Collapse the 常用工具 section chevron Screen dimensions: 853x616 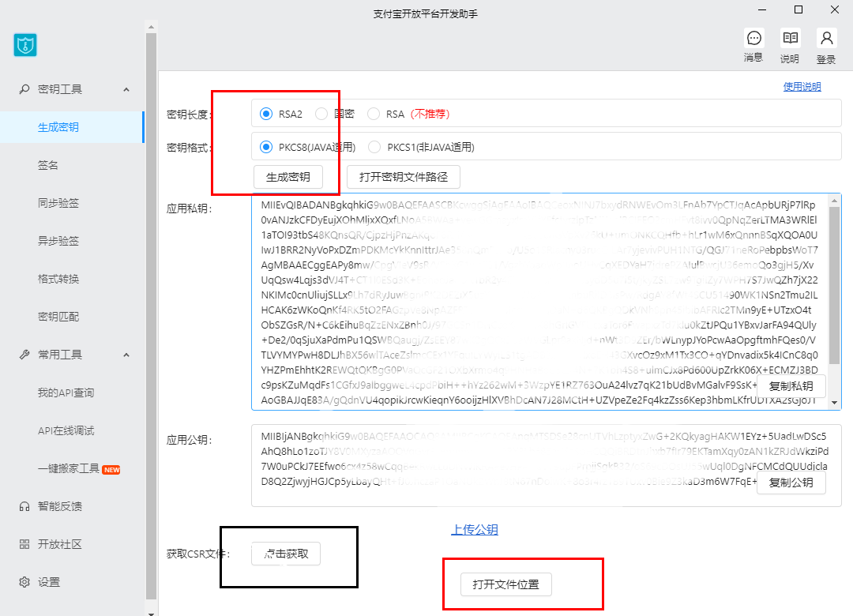(126, 355)
